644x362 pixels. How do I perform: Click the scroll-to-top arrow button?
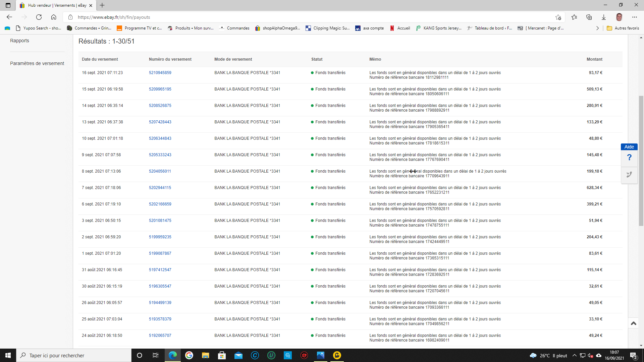[x=633, y=323]
